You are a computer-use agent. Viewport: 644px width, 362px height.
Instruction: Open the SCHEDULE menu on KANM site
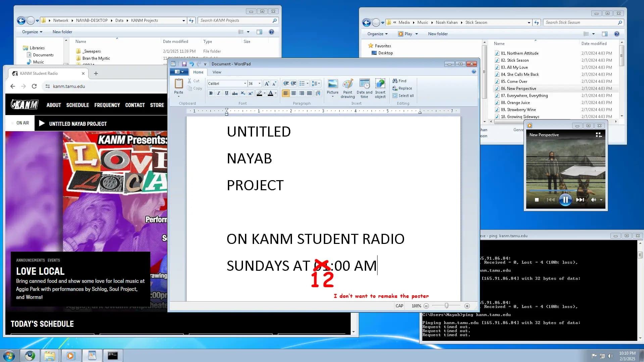click(x=78, y=105)
